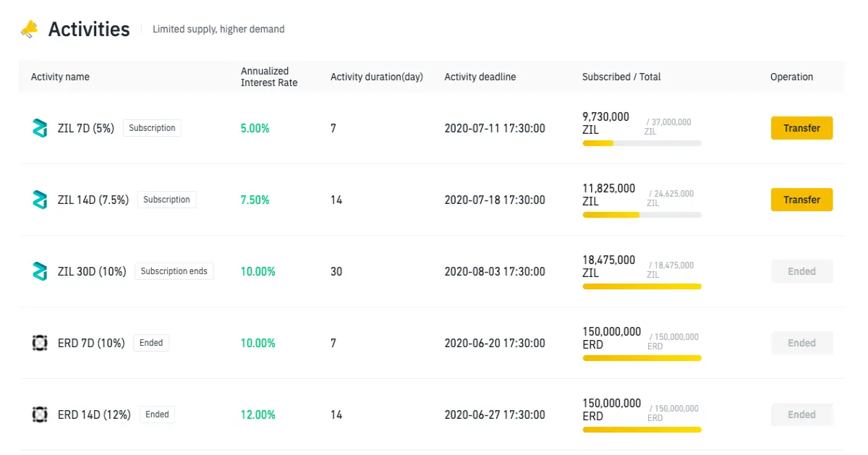868x455 pixels.
Task: Click Subscription tag on ZIL 7D row
Action: tap(152, 128)
